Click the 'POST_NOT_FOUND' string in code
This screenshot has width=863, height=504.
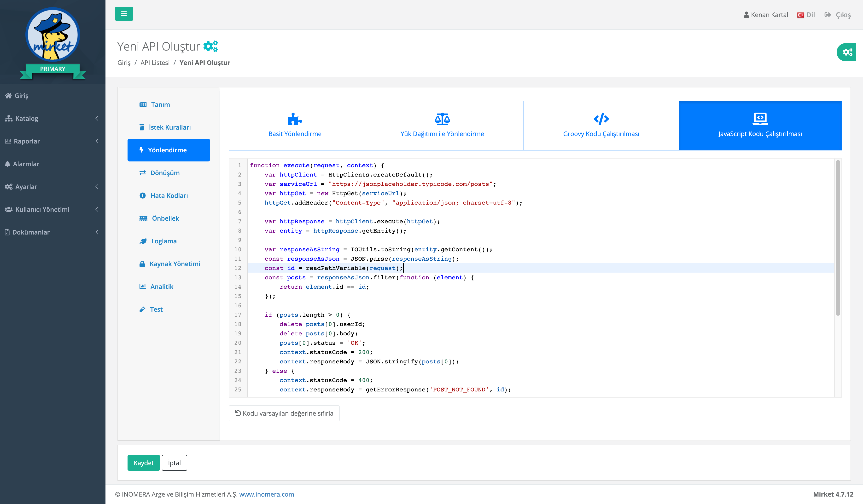coord(459,389)
